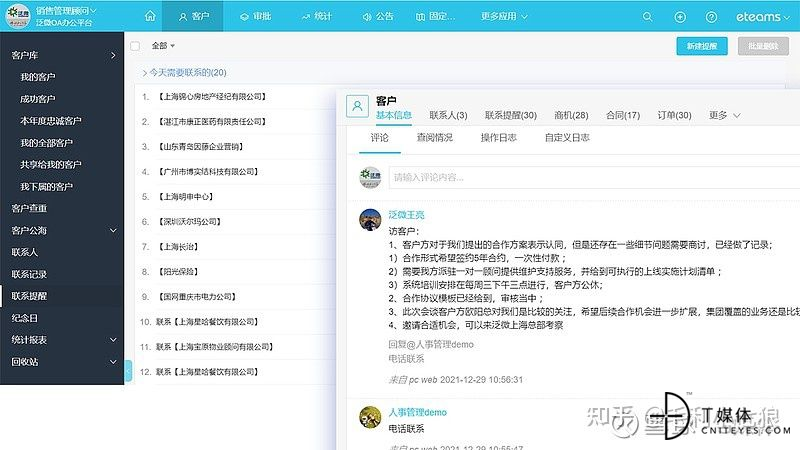Open reminder 【山东青岛因藤企业营销】

coord(201,146)
